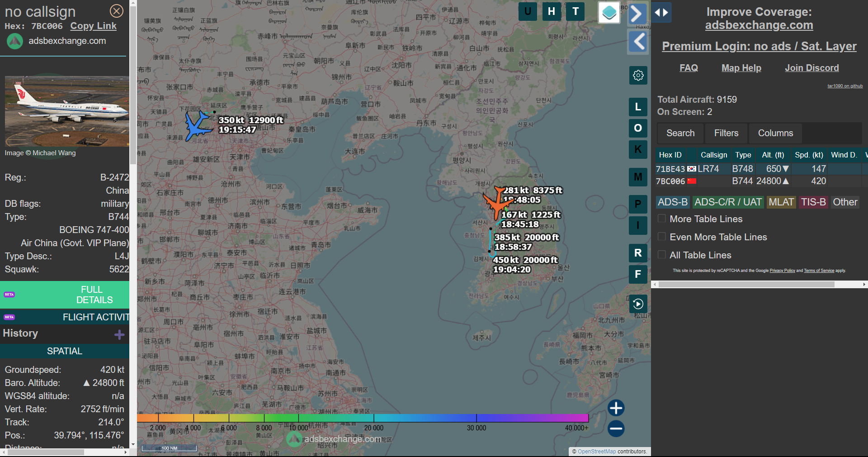Toggle the P button on map
The image size is (868, 457).
(638, 204)
